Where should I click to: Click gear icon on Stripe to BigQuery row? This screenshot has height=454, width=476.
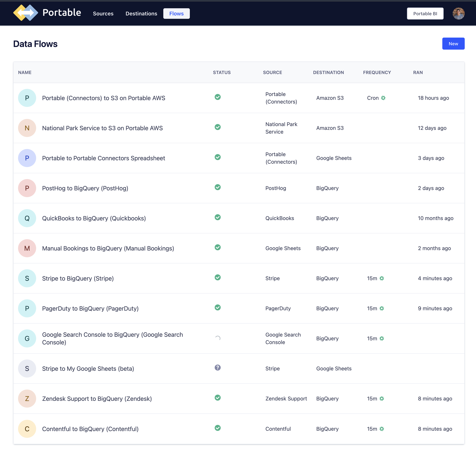pyautogui.click(x=382, y=278)
